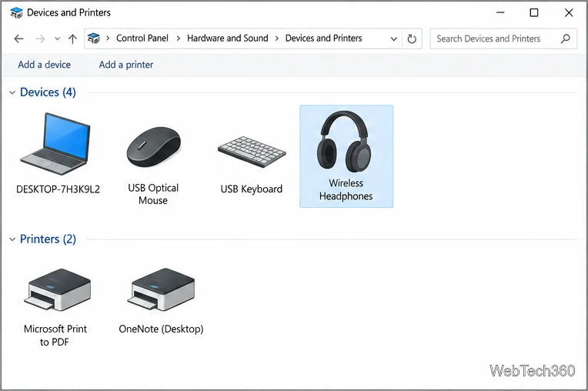Viewport: 588px width, 391px height.
Task: Go up one level with the Up arrow
Action: click(x=72, y=38)
